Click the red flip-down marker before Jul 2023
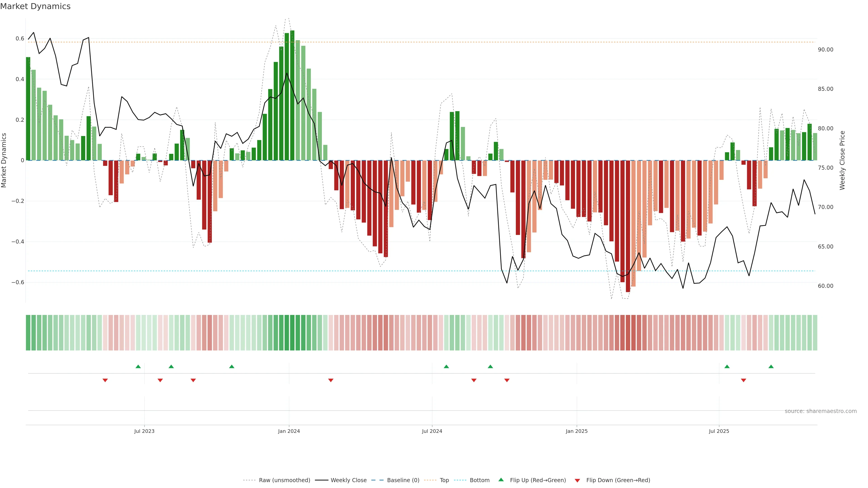Image resolution: width=868 pixels, height=488 pixels. point(105,380)
